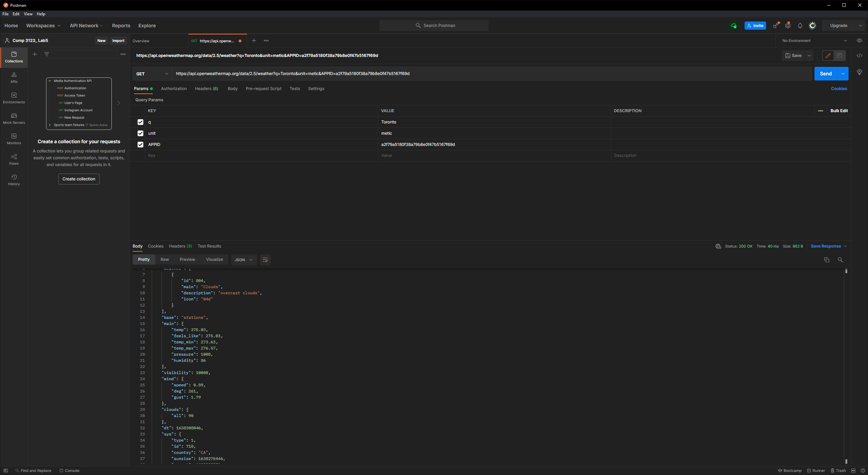Uncheck the APPID query parameter
The width and height of the screenshot is (868, 475).
click(x=140, y=145)
